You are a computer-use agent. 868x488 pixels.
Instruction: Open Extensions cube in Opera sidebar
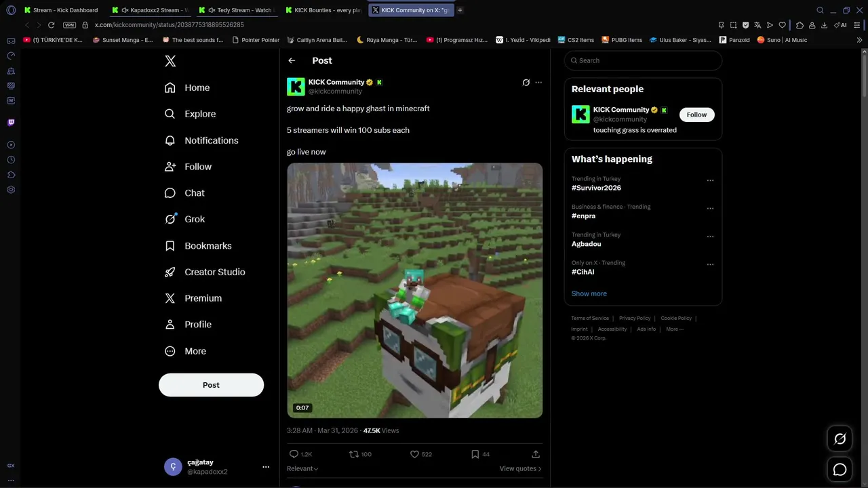pyautogui.click(x=11, y=175)
